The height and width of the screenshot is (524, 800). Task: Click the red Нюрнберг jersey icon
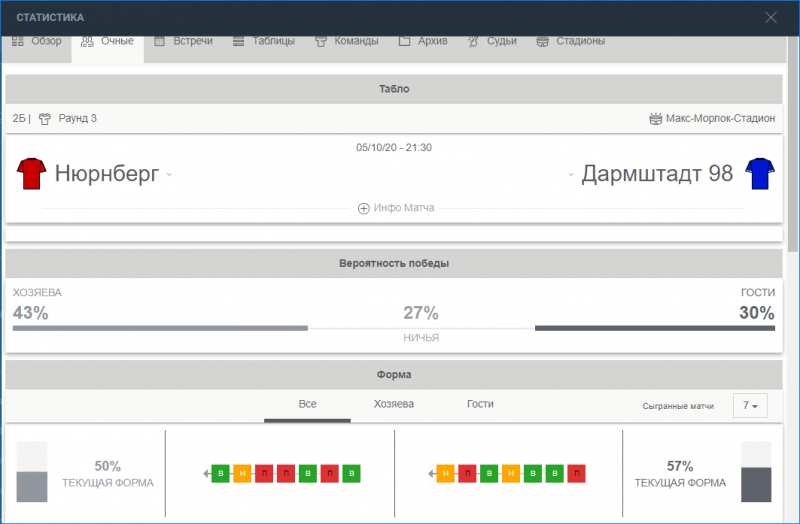[31, 173]
